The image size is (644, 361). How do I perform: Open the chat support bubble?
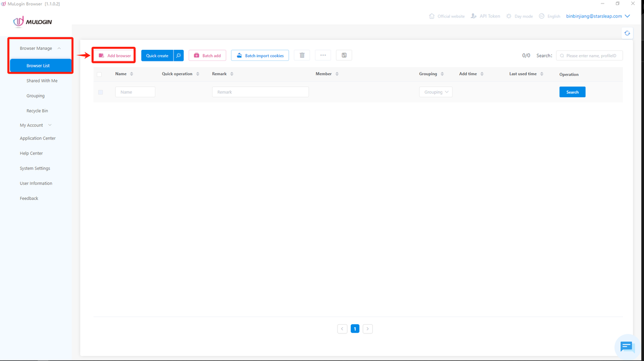[x=626, y=346]
